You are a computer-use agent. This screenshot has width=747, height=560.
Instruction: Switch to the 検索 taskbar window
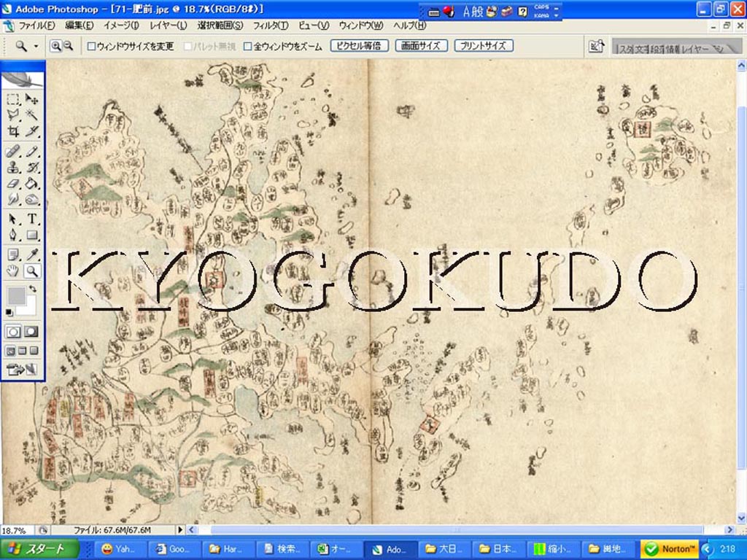pos(282,549)
